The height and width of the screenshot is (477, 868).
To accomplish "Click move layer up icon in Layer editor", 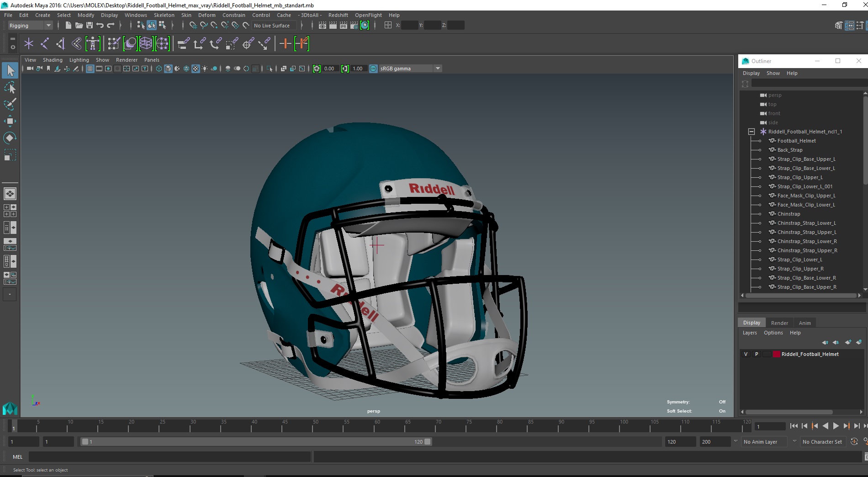I will pos(825,342).
